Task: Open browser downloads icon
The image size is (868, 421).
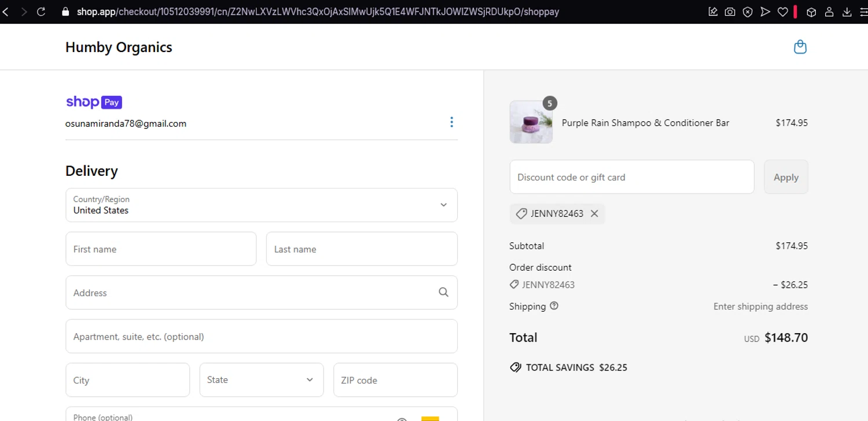Action: pyautogui.click(x=847, y=12)
